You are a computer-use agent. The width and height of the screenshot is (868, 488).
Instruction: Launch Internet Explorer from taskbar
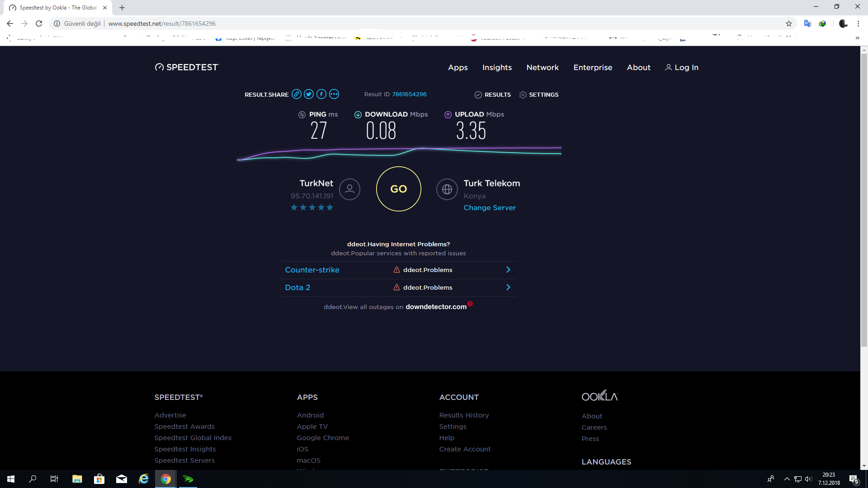(143, 479)
